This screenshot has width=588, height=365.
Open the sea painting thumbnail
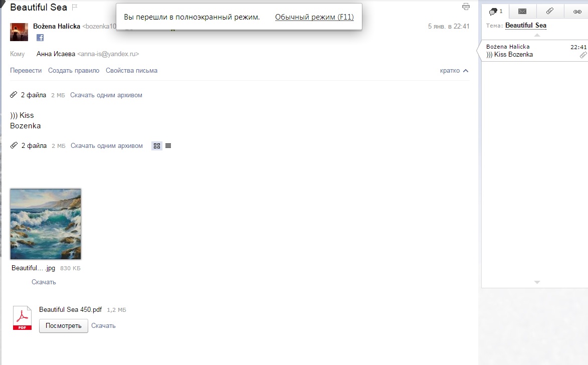tap(46, 224)
